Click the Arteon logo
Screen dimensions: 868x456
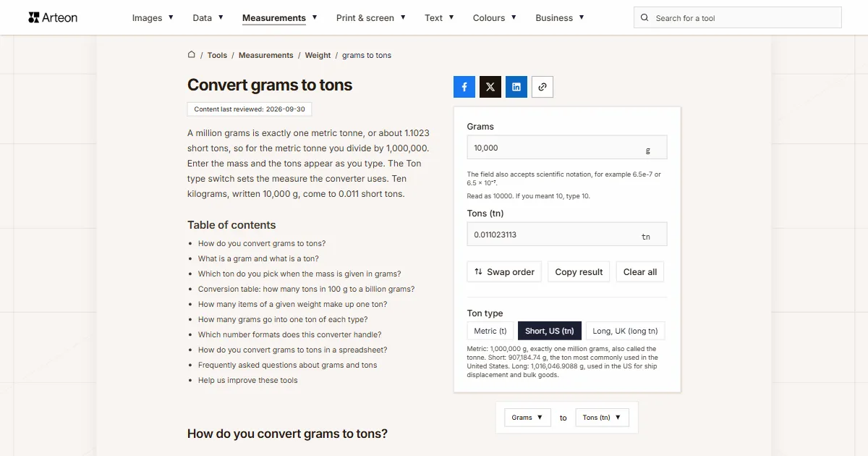click(53, 17)
